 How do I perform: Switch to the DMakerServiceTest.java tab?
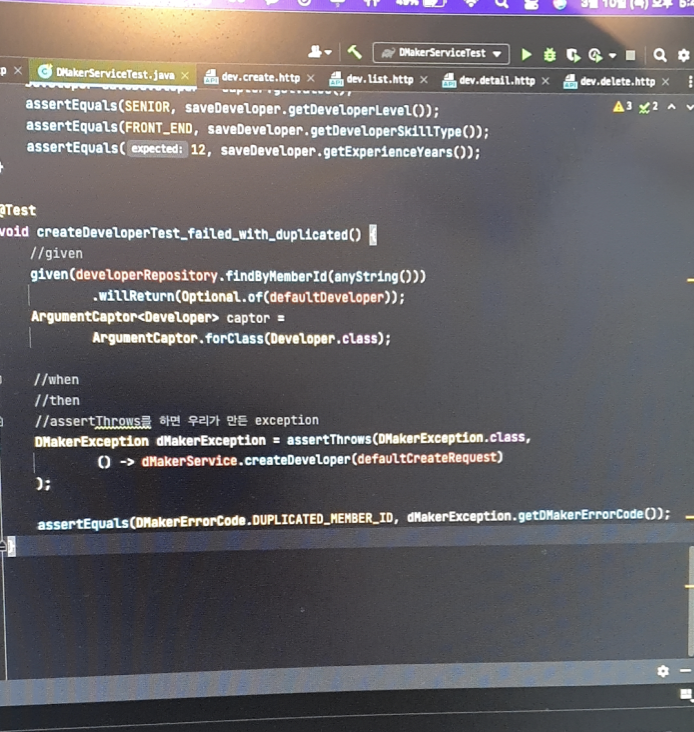pyautogui.click(x=114, y=73)
